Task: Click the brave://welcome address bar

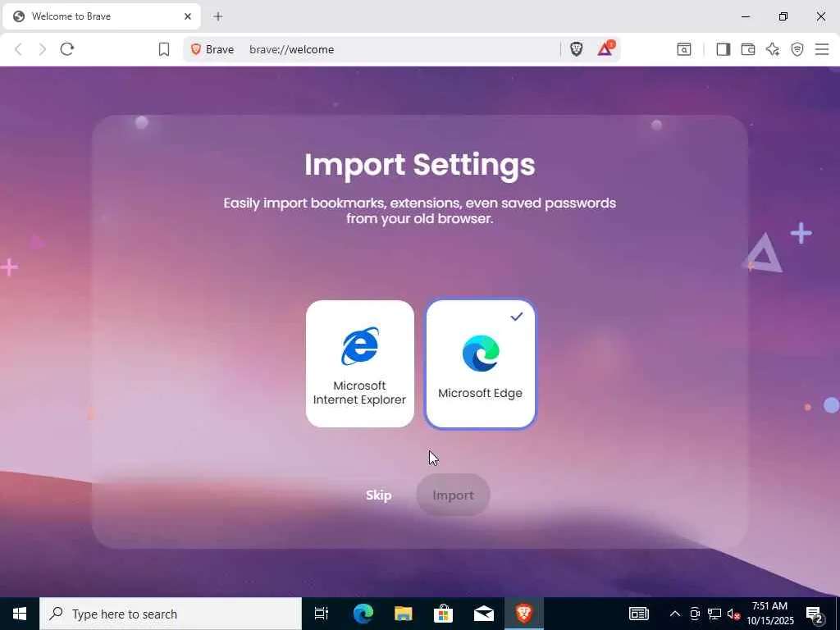Action: (x=400, y=49)
